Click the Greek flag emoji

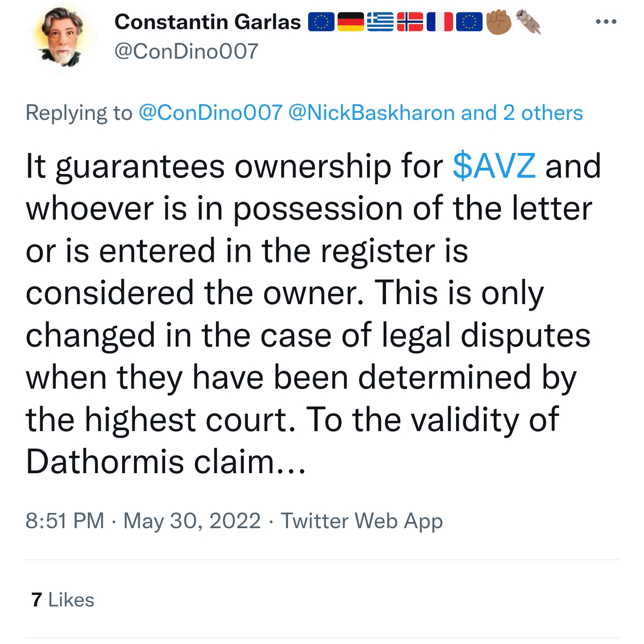pos(380,22)
